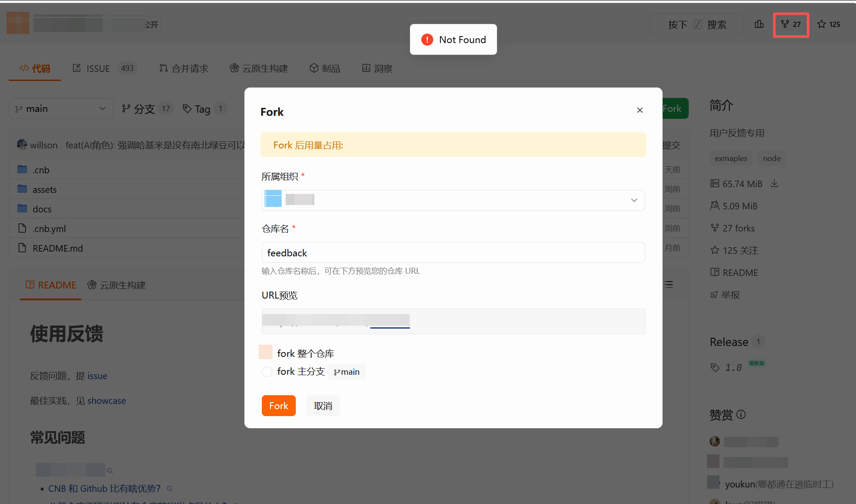
Task: Click the 仓库名 input containing feedback
Action: point(453,253)
